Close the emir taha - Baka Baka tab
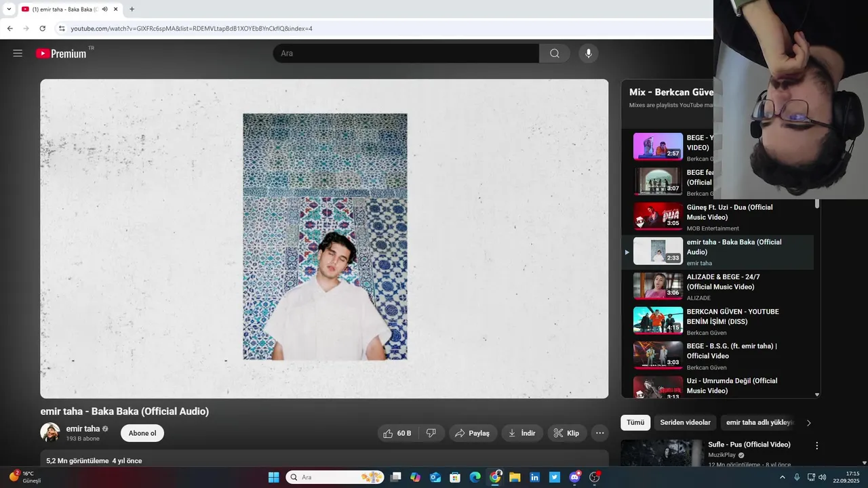Viewport: 868px width, 488px height. [x=116, y=9]
